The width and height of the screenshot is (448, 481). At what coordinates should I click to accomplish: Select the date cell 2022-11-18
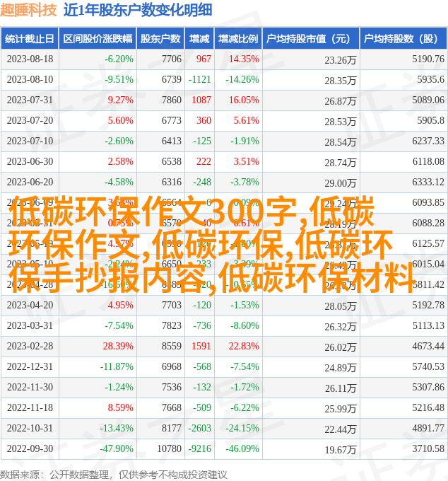point(30,408)
